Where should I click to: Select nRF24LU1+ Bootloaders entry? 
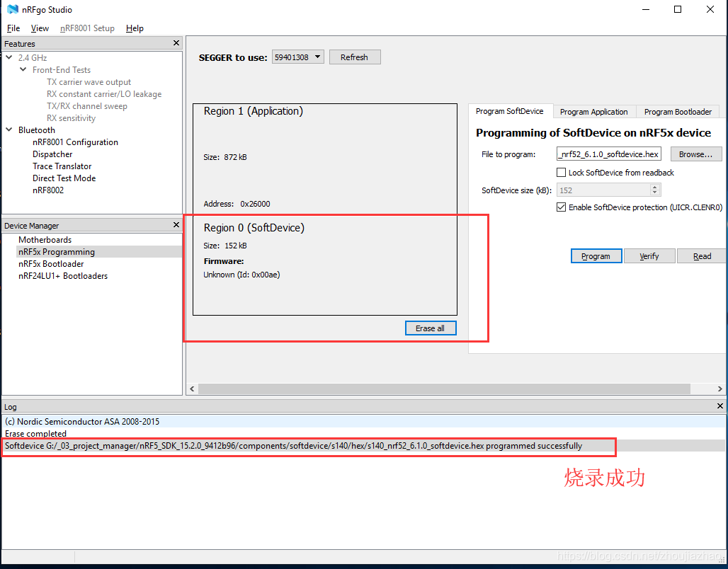(x=63, y=276)
